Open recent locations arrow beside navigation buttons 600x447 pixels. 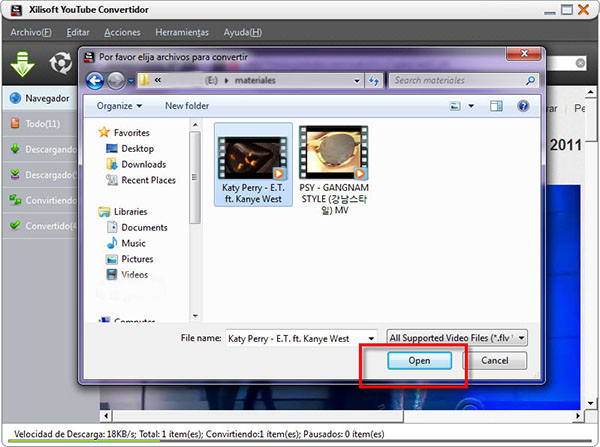coord(131,81)
